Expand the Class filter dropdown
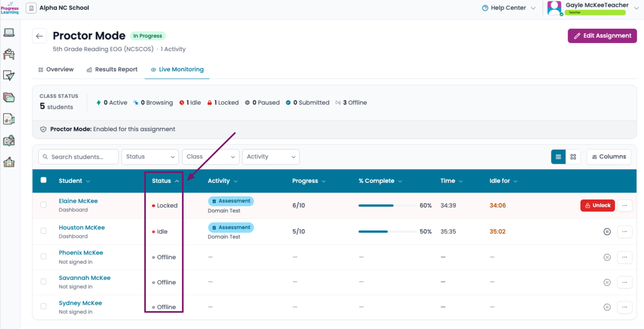Image resolution: width=644 pixels, height=329 pixels. coord(210,157)
